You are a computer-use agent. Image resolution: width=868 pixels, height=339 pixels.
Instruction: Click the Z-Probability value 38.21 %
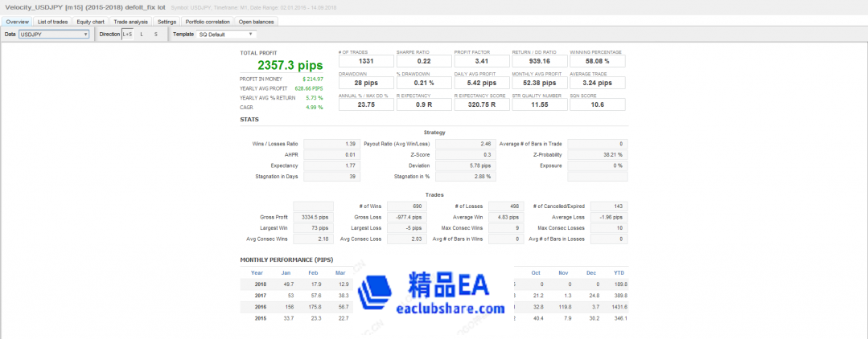[x=598, y=155]
